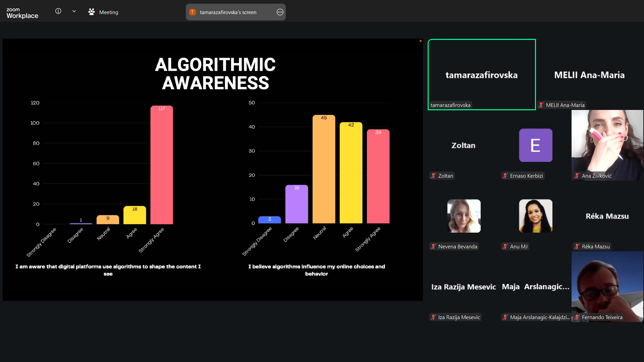This screenshot has height=362, width=644.
Task: Click the orange T avatar icon
Action: pyautogui.click(x=193, y=12)
